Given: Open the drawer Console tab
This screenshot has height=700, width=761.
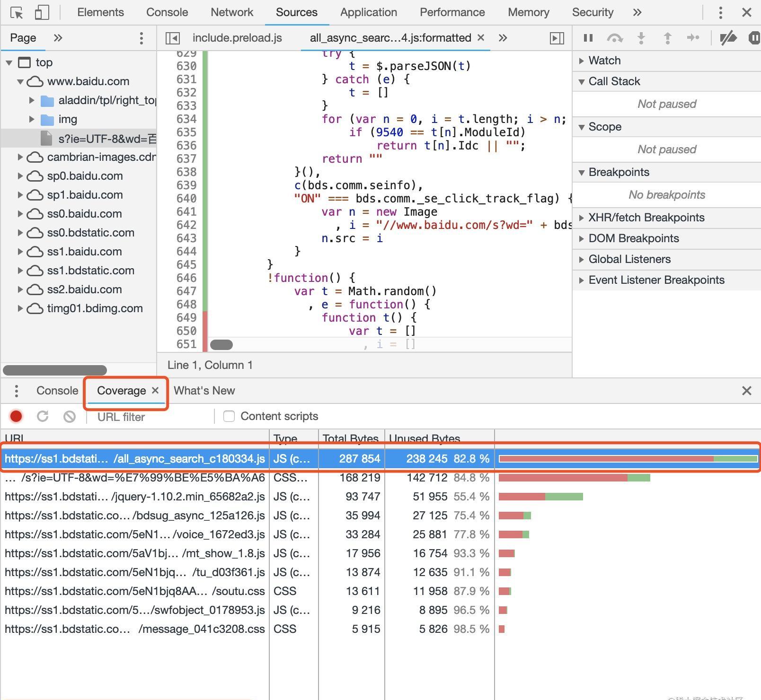Looking at the screenshot, I should [x=57, y=391].
